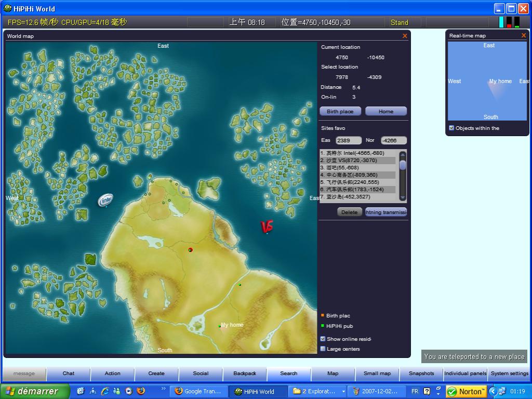Click the Stand status indicator
The height and width of the screenshot is (399, 532).
pyautogui.click(x=400, y=22)
